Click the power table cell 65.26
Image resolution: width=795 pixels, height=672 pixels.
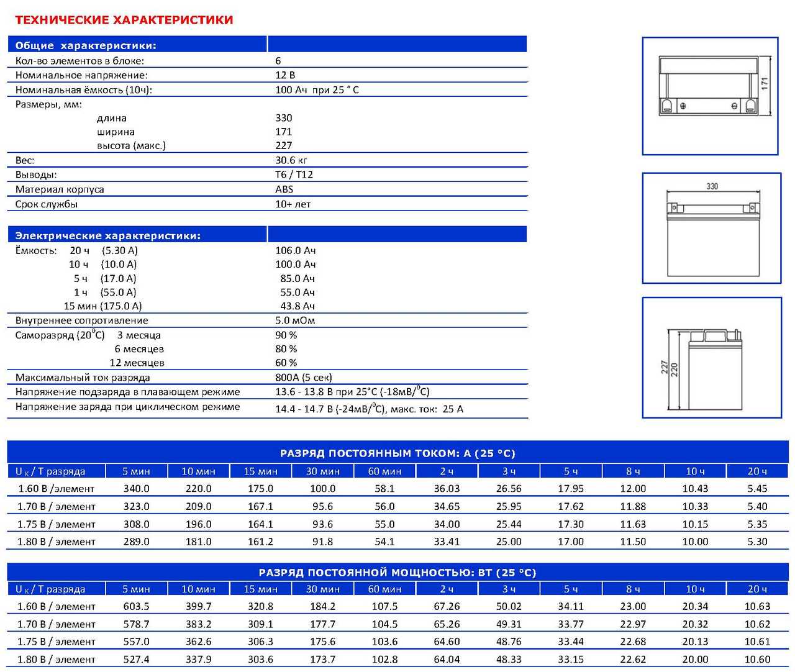pos(447,624)
